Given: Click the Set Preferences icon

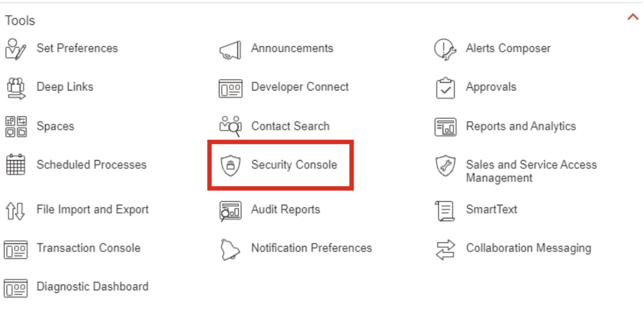Looking at the screenshot, I should [15, 49].
